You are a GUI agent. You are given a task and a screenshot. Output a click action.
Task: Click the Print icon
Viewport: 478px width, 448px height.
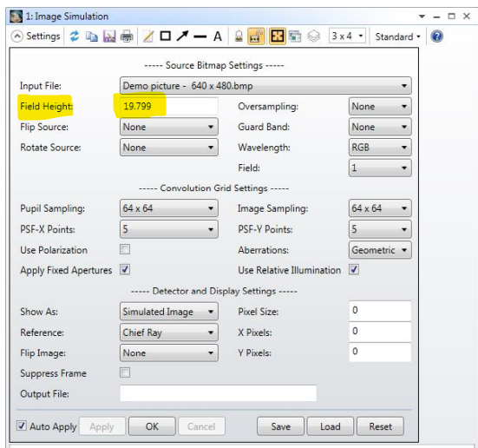(127, 36)
